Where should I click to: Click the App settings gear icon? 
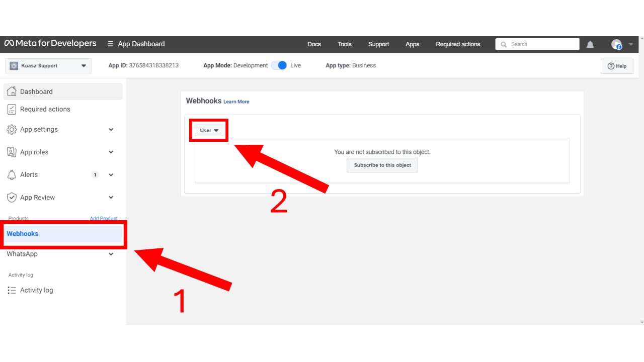pos(12,130)
